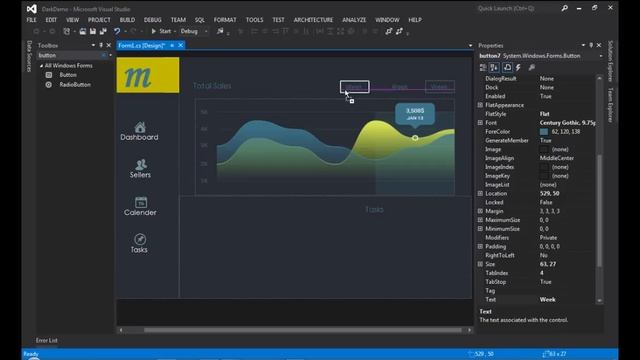Pin the Properties panel with auto-hide icon
The image size is (640, 360).
click(591, 45)
